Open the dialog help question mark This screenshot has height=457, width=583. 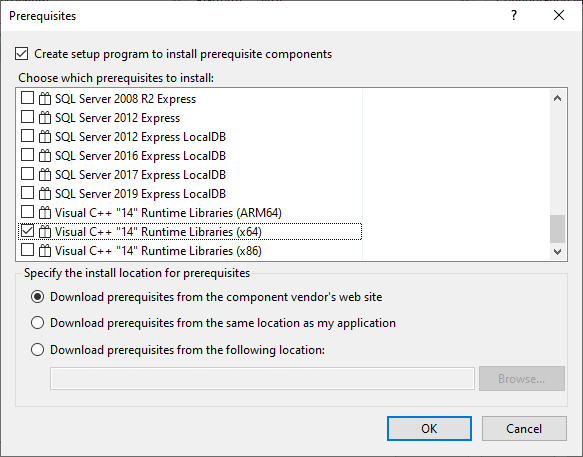point(514,16)
